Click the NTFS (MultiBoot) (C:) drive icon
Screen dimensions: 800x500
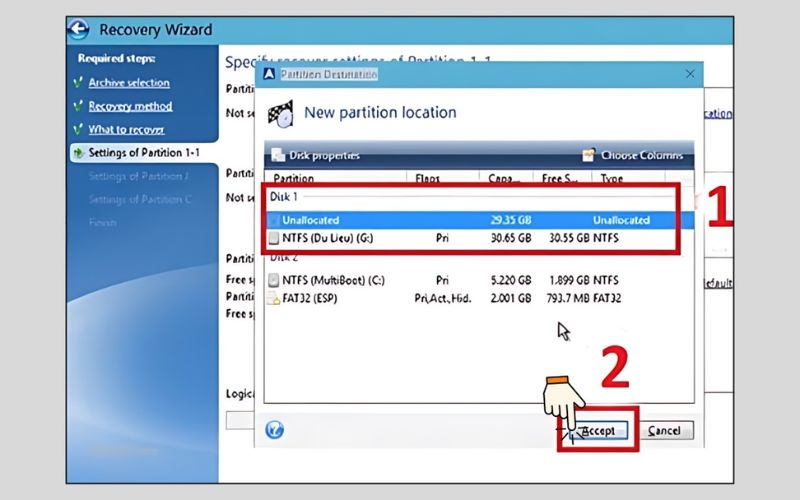click(274, 280)
